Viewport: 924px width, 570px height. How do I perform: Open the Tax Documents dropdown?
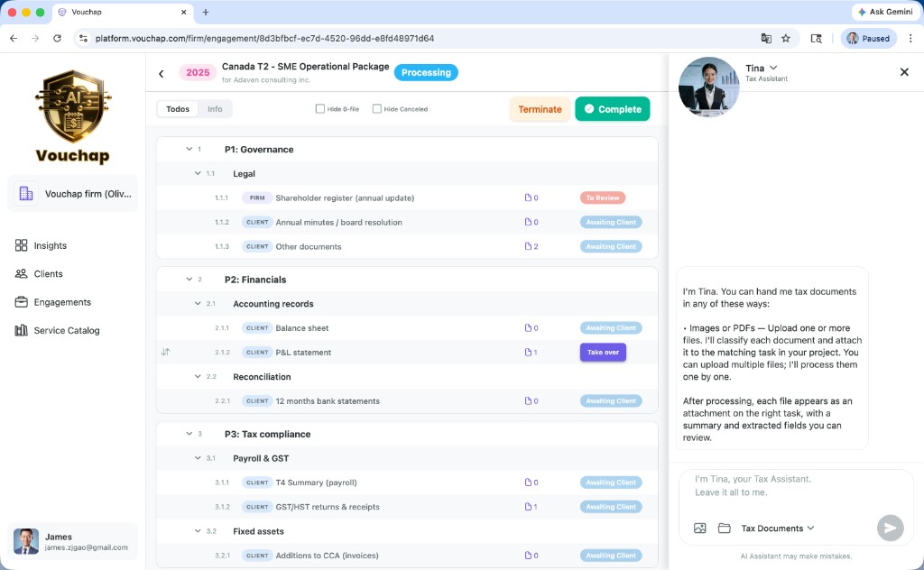click(x=777, y=529)
